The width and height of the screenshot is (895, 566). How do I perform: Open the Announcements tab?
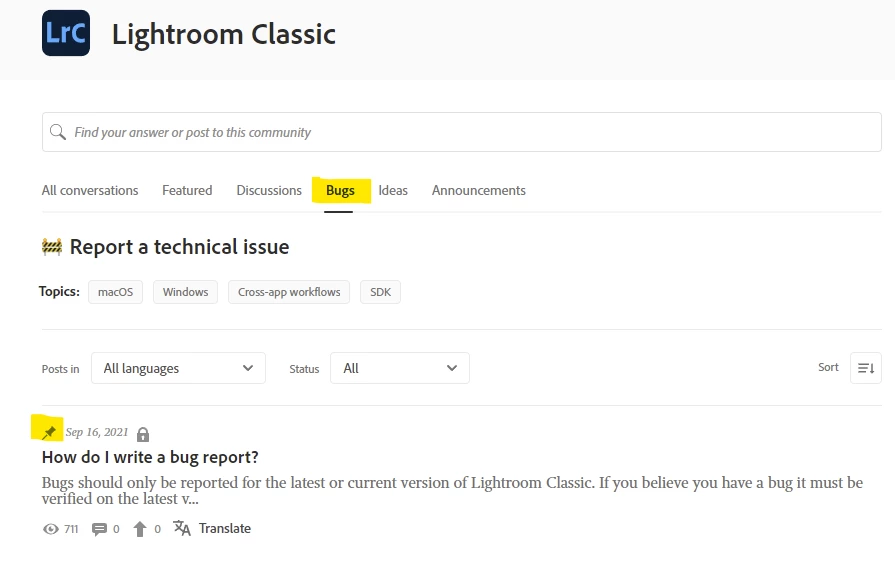point(478,190)
